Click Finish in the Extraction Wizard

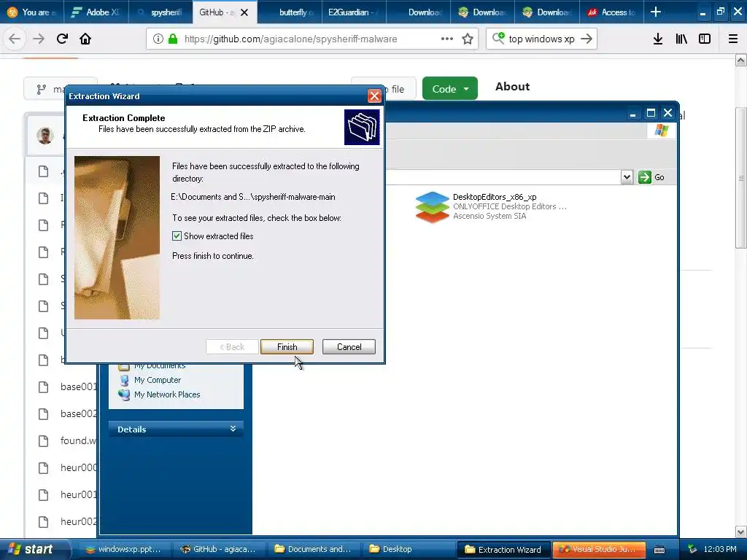click(x=287, y=346)
